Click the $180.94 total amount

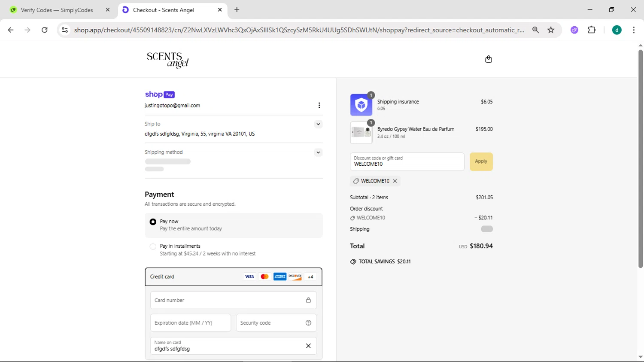point(481,246)
